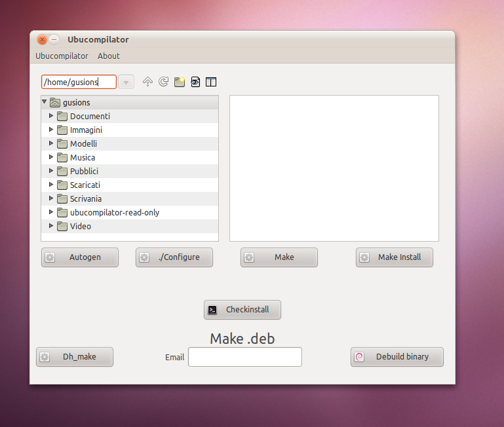The image size is (504, 427).
Task: Refresh the file list with the reload icon
Action: [163, 82]
